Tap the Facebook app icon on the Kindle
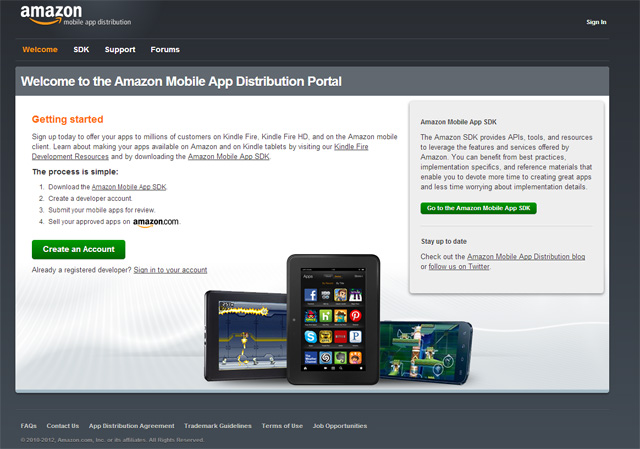The height and width of the screenshot is (449, 640). [x=311, y=295]
